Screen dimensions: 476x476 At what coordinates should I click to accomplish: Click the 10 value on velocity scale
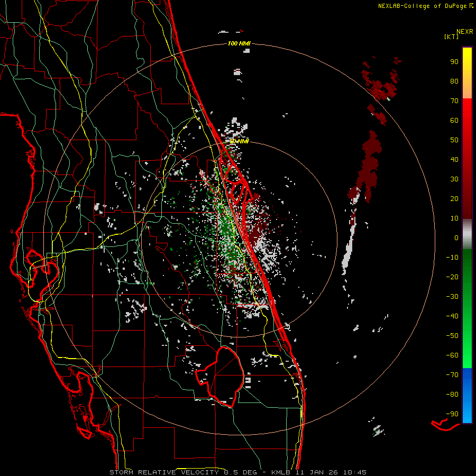point(454,218)
